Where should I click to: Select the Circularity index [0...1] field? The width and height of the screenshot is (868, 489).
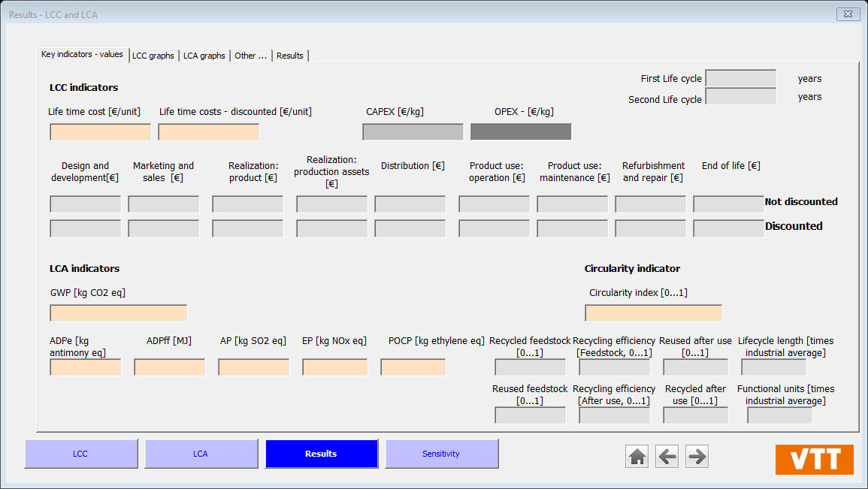[653, 313]
